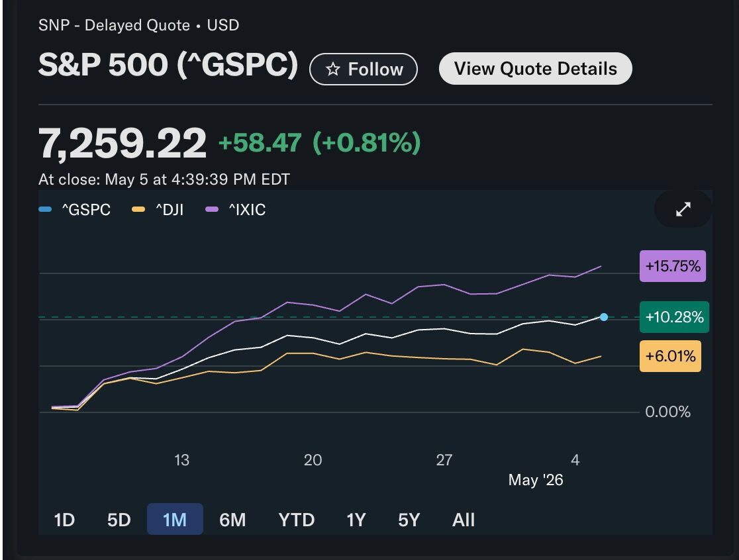The image size is (739, 560).
Task: Click the May '26 axis label
Action: (x=536, y=480)
